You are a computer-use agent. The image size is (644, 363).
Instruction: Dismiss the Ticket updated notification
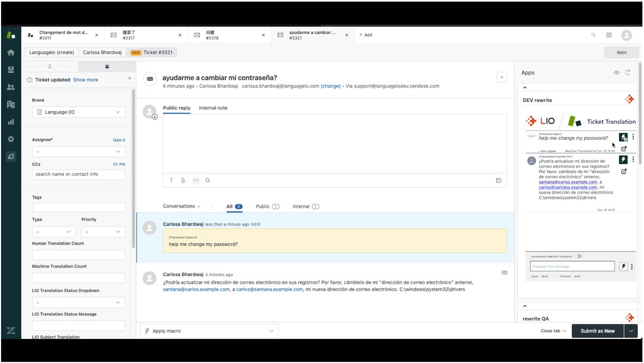tap(129, 78)
